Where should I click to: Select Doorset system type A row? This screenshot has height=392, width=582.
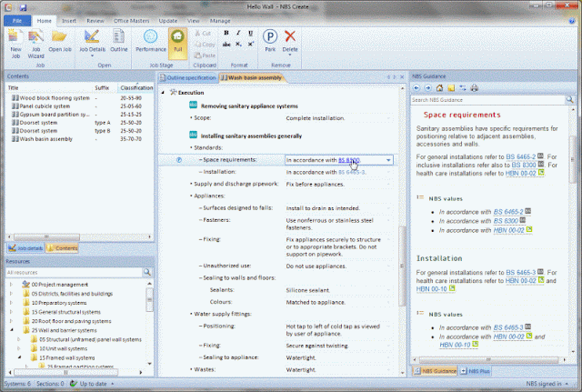coord(80,123)
